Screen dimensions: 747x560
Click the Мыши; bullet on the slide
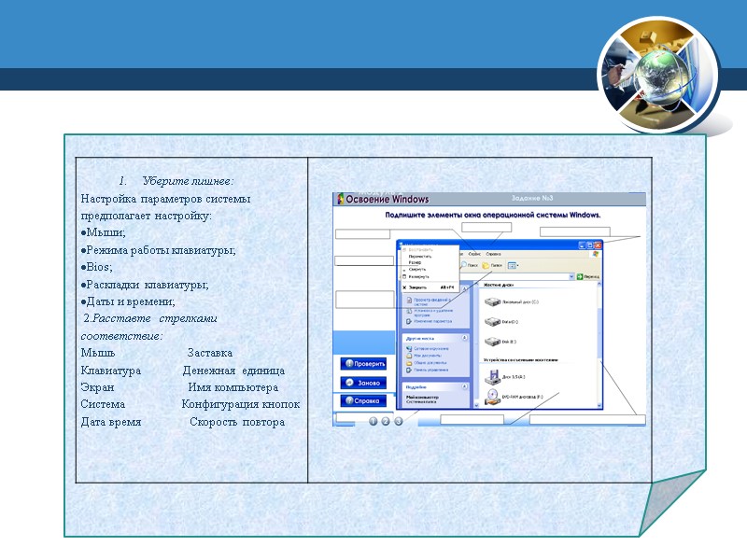(x=103, y=232)
